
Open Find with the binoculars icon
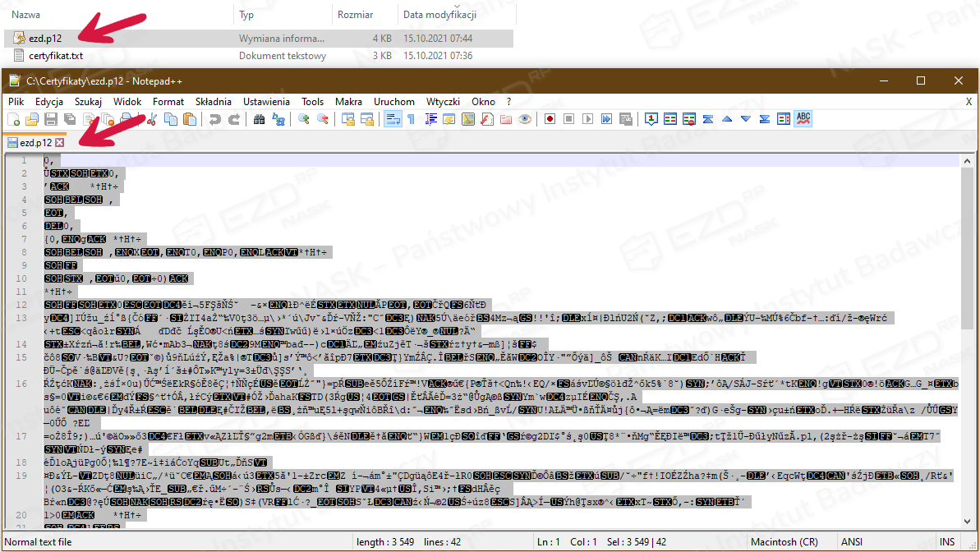[x=260, y=120]
